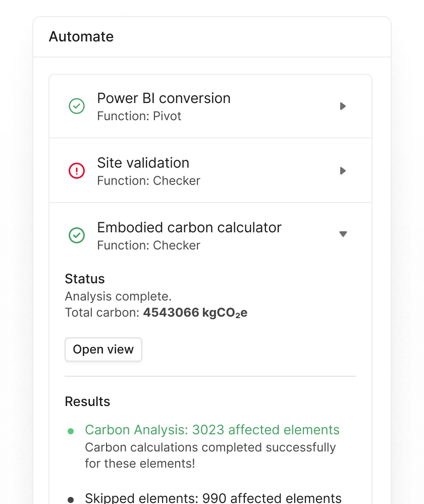424x504 pixels.
Task: Open the Automate panel header
Action: pos(81,36)
